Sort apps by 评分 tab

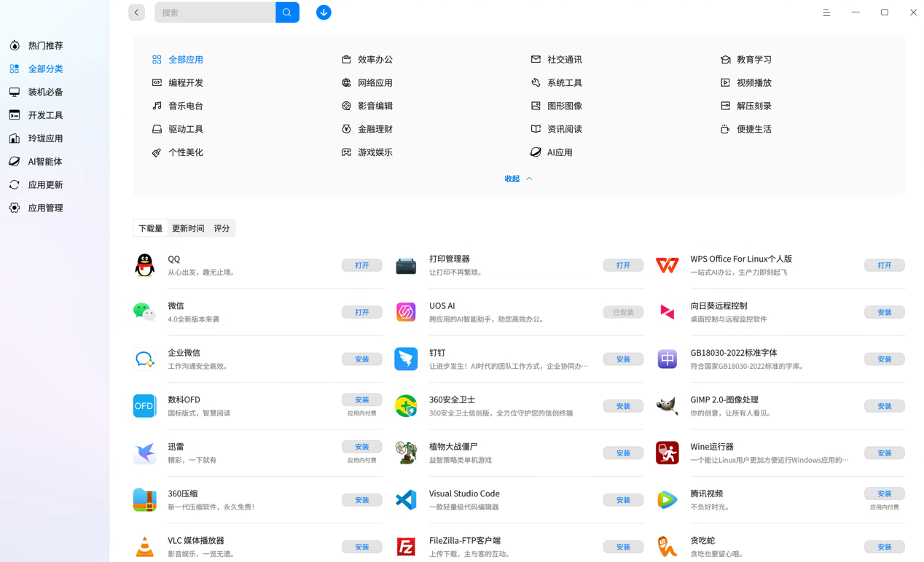click(222, 228)
